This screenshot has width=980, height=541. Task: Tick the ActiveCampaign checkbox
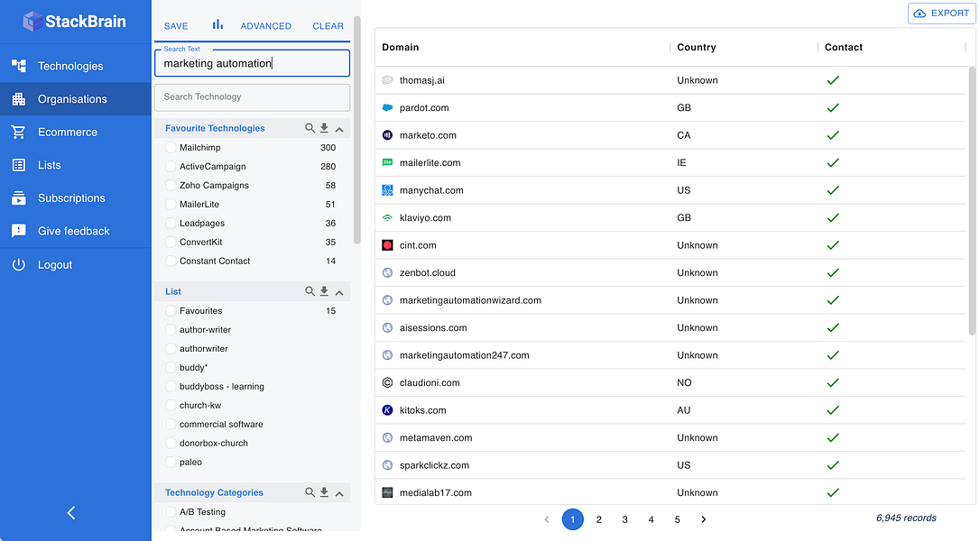(x=170, y=166)
